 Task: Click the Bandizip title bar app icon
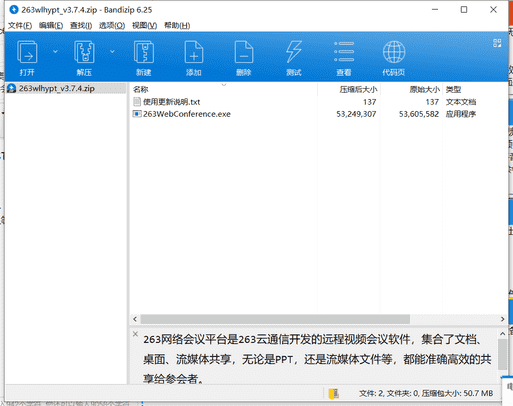[14, 9]
